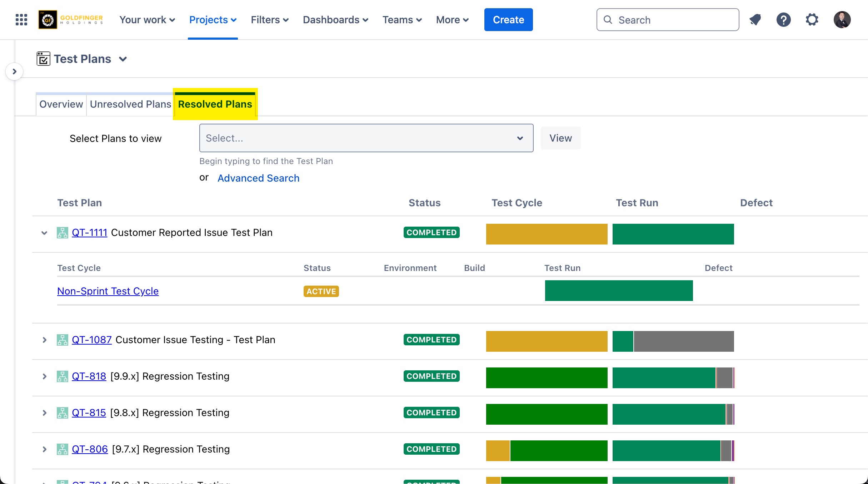Expand the QT-818 Regression Testing row

pyautogui.click(x=44, y=376)
